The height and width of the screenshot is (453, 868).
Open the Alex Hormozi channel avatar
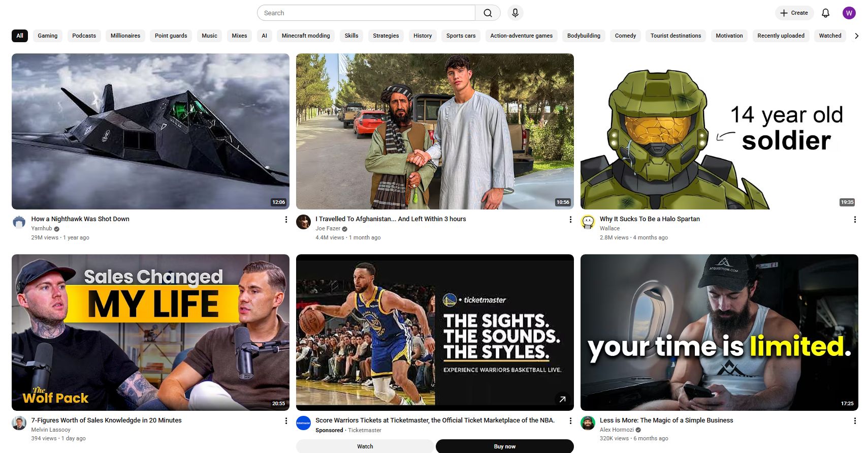click(588, 423)
